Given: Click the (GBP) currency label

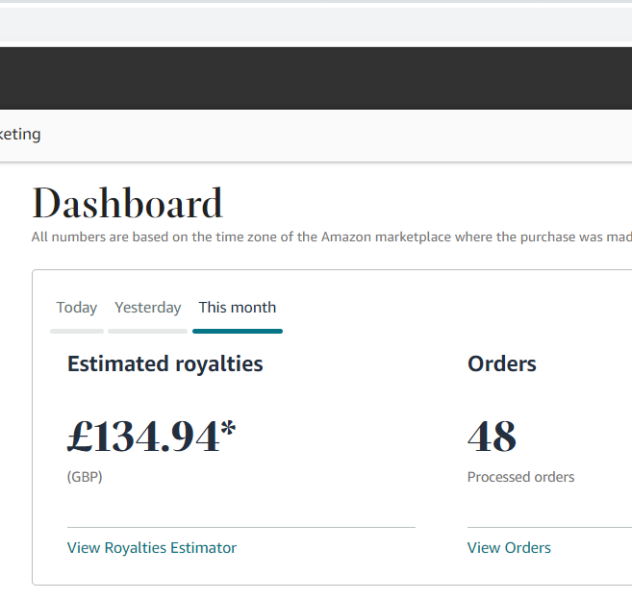Looking at the screenshot, I should point(85,477).
